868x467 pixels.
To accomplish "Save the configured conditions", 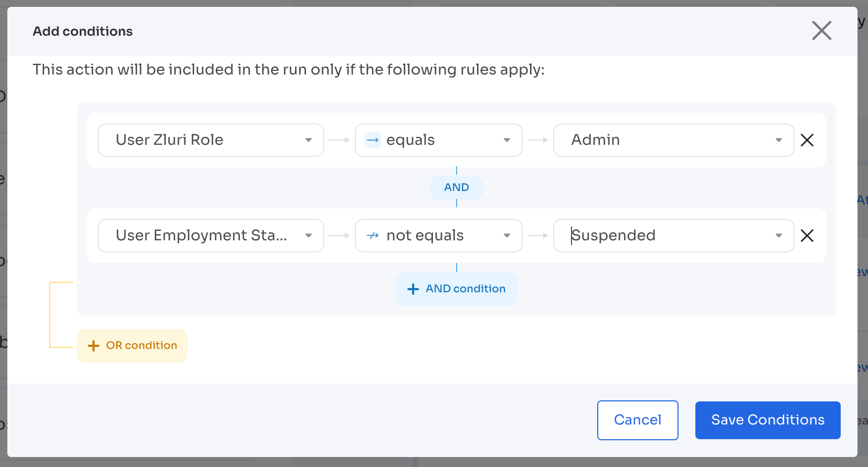I will click(768, 420).
